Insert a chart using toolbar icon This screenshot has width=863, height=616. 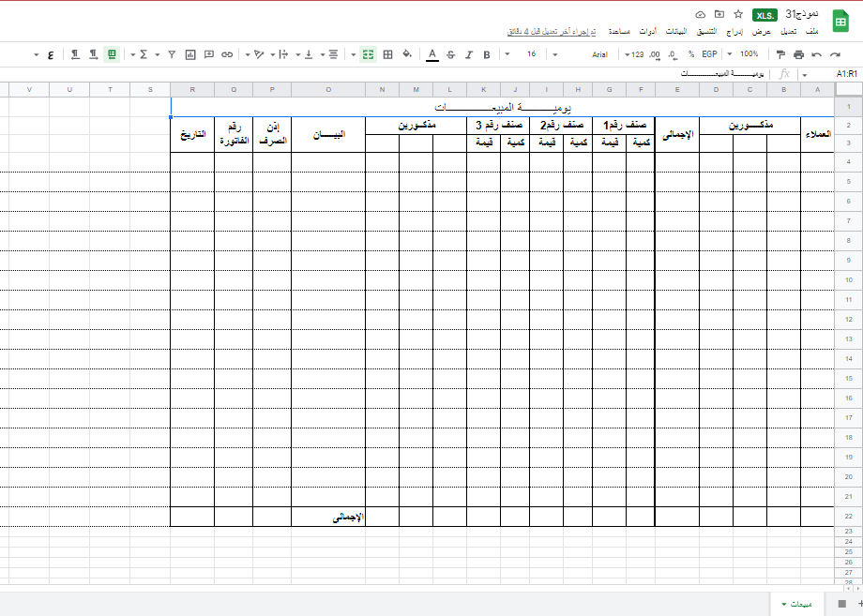pyautogui.click(x=190, y=54)
